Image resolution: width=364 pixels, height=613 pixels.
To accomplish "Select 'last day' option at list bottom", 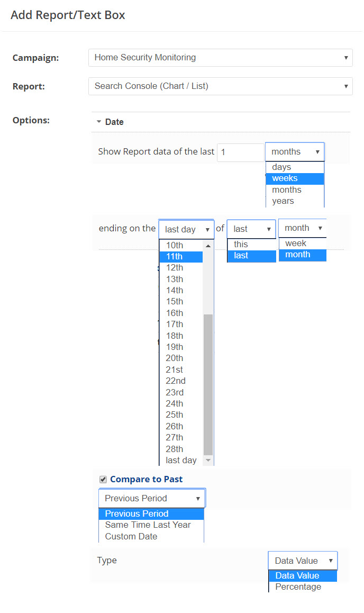I will pos(181,461).
